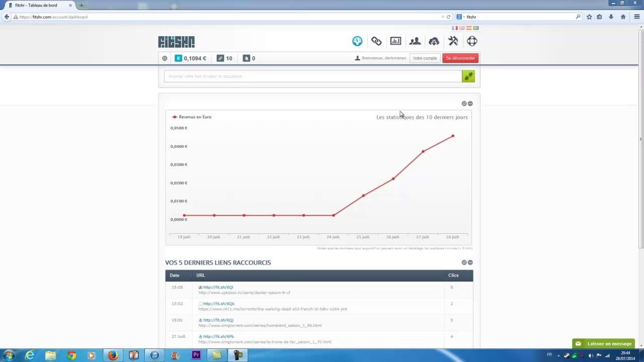Click the 25 Juill. data point on chart

pyautogui.click(x=363, y=196)
